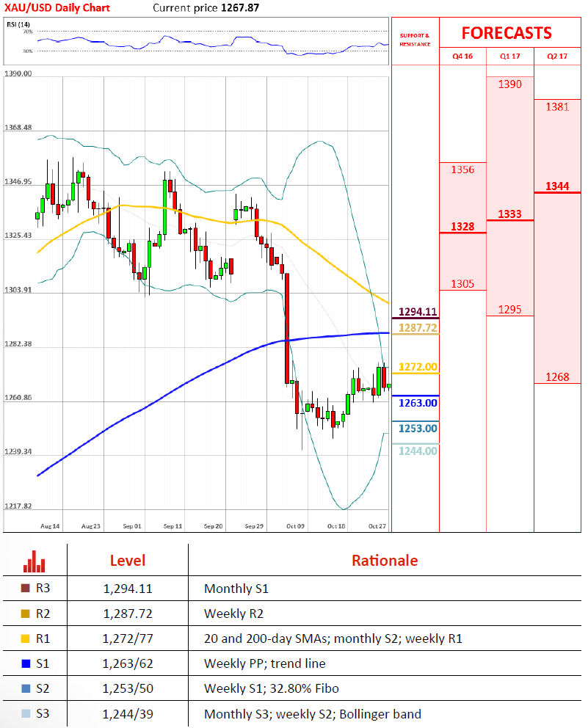Click the 1381 forecast high in Q2 17
This screenshot has height=728, width=588.
pos(557,107)
